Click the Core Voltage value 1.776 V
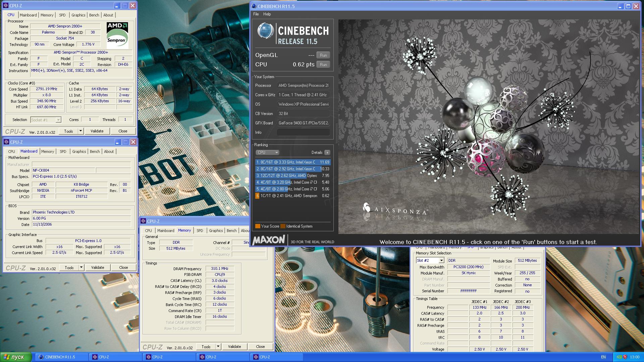 88,44
